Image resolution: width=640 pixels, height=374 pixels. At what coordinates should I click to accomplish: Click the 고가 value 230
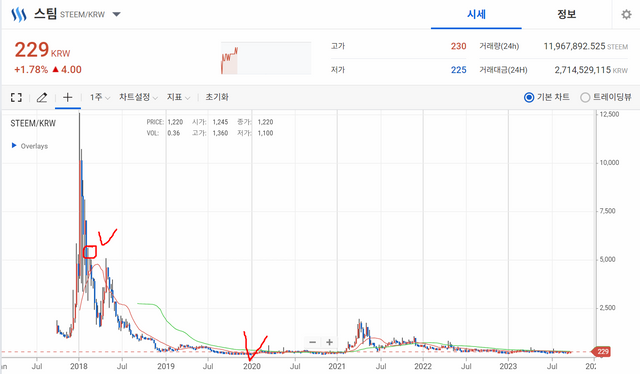pyautogui.click(x=458, y=46)
